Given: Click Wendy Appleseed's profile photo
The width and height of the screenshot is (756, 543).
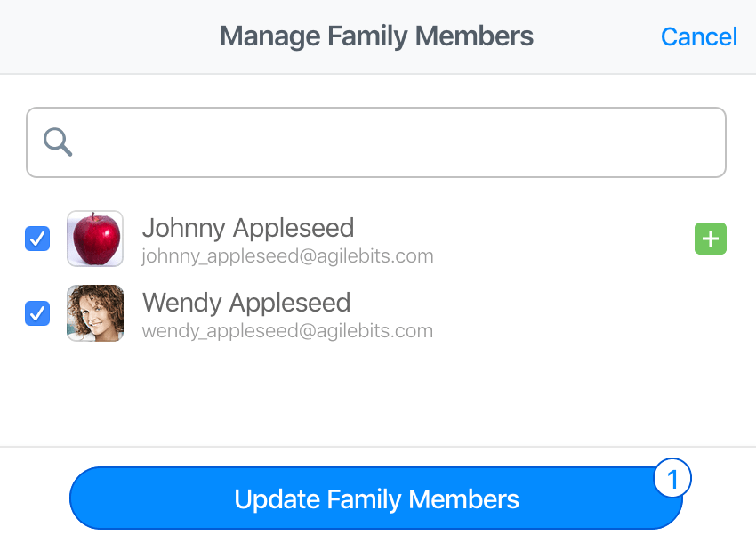Looking at the screenshot, I should [95, 313].
